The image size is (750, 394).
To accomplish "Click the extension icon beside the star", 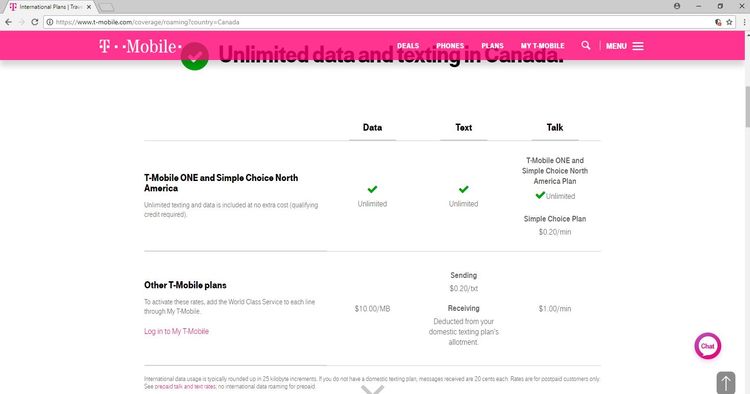I will click(718, 22).
